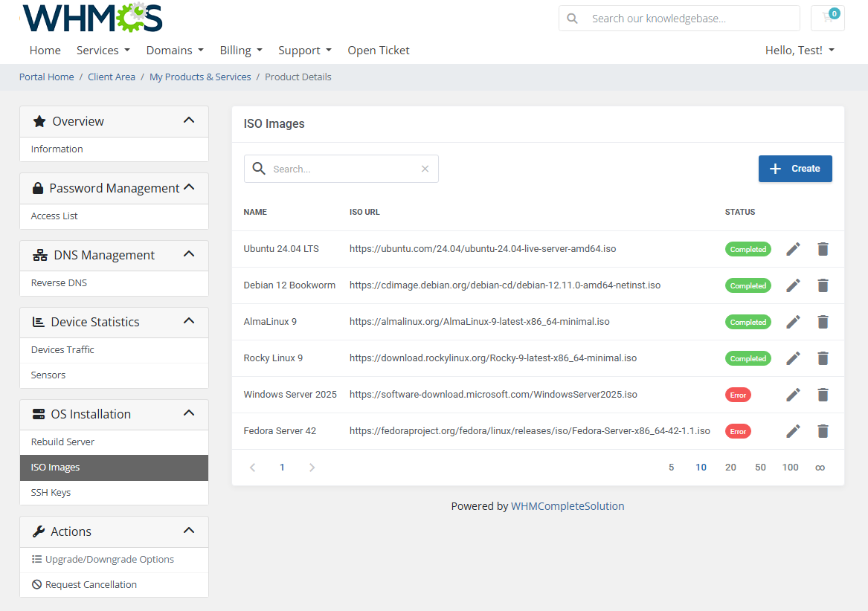Viewport: 868px width, 611px height.
Task: Show all entries with the infinity option
Action: coord(820,468)
